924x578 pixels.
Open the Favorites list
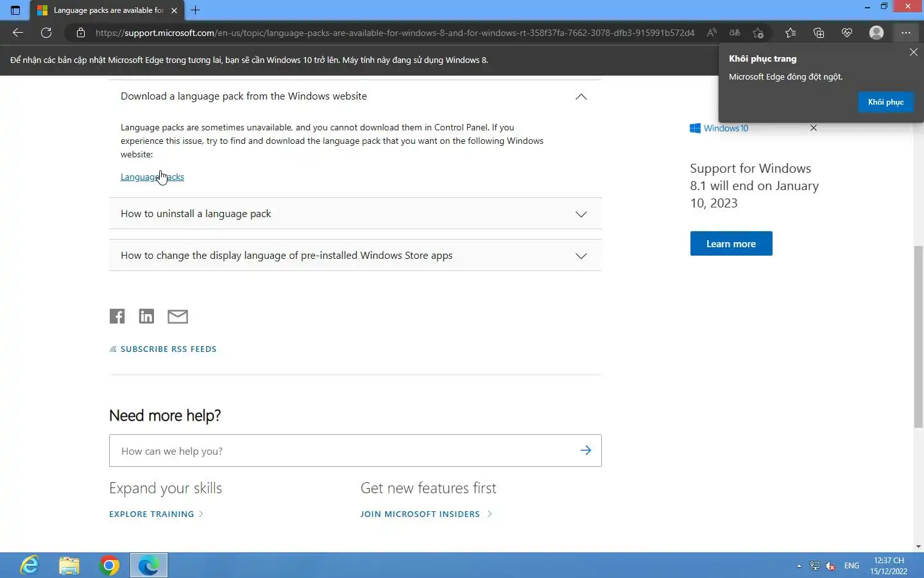click(791, 33)
